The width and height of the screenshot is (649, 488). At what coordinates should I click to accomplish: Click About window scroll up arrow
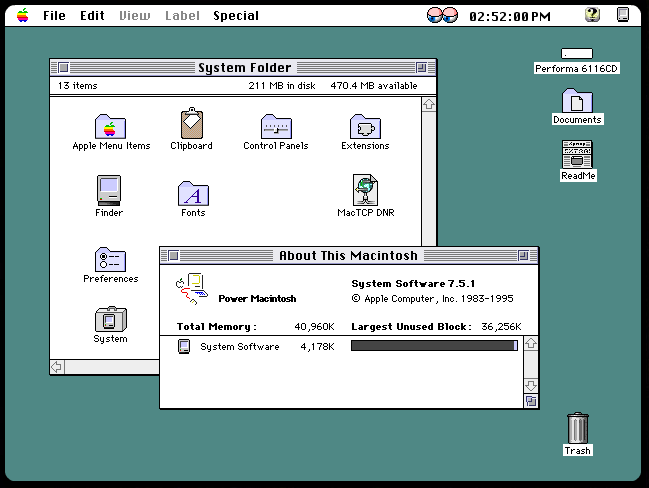click(x=531, y=343)
